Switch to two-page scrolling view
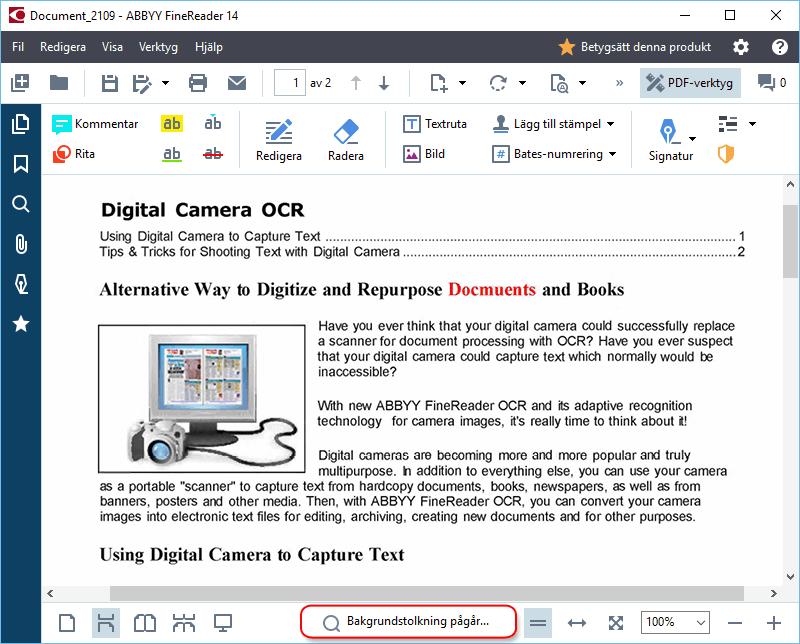Viewport: 800px width, 644px height. tap(184, 623)
